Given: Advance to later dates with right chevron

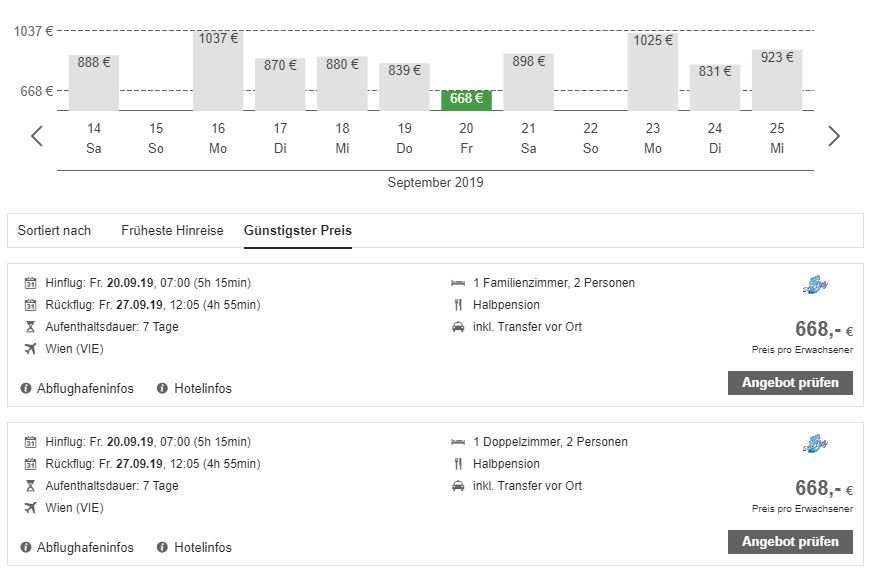Looking at the screenshot, I should click(833, 136).
